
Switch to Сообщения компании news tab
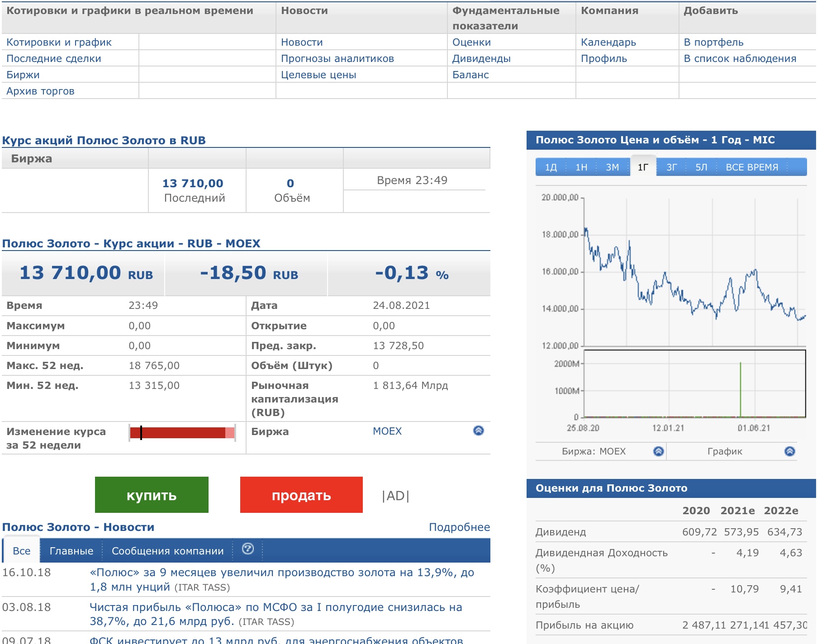[167, 551]
